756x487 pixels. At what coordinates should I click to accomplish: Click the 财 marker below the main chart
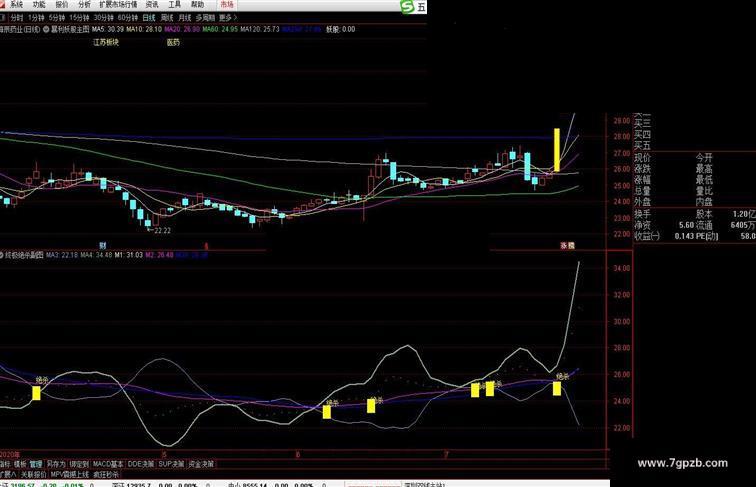click(x=103, y=245)
